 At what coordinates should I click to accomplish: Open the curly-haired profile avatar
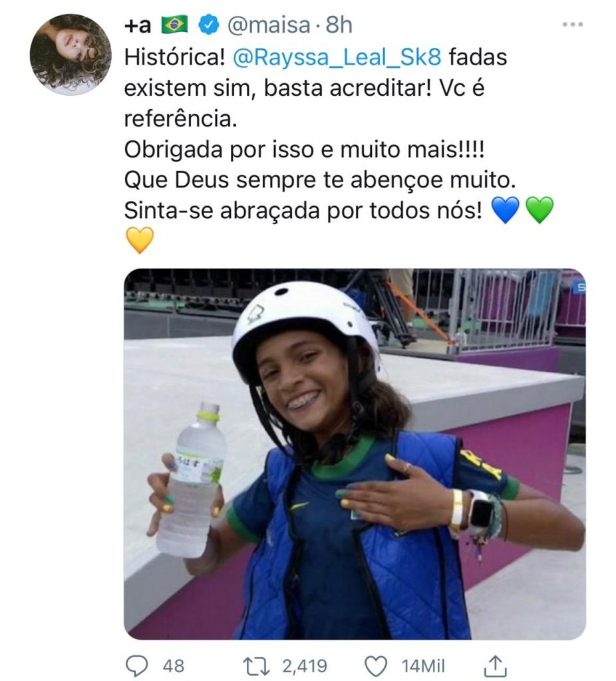coord(71,55)
